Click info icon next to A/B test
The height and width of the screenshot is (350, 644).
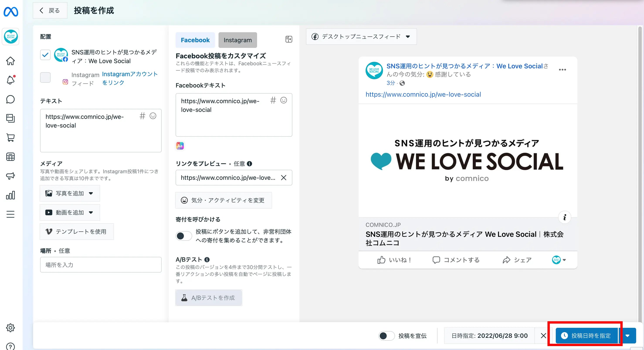[207, 260]
